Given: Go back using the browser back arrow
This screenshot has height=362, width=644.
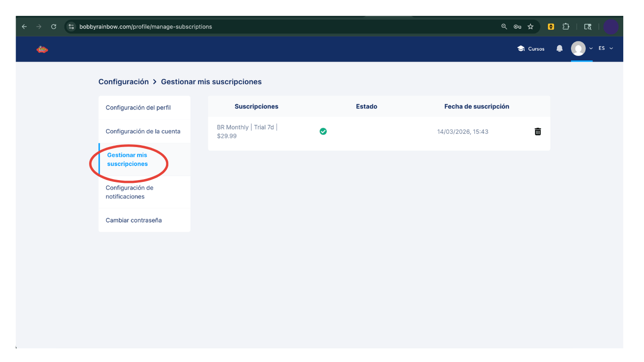Looking at the screenshot, I should pyautogui.click(x=24, y=27).
